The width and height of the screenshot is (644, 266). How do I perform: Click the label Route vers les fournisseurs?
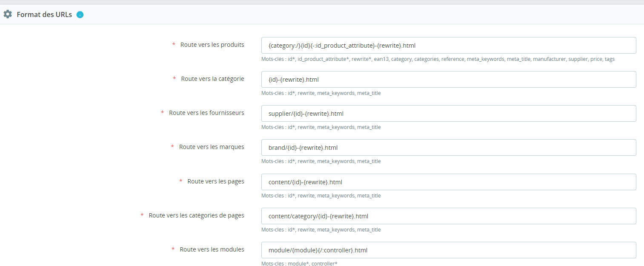(x=206, y=113)
